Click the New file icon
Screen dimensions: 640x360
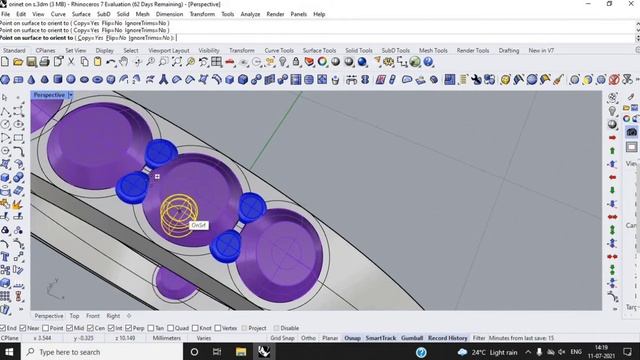click(5, 62)
